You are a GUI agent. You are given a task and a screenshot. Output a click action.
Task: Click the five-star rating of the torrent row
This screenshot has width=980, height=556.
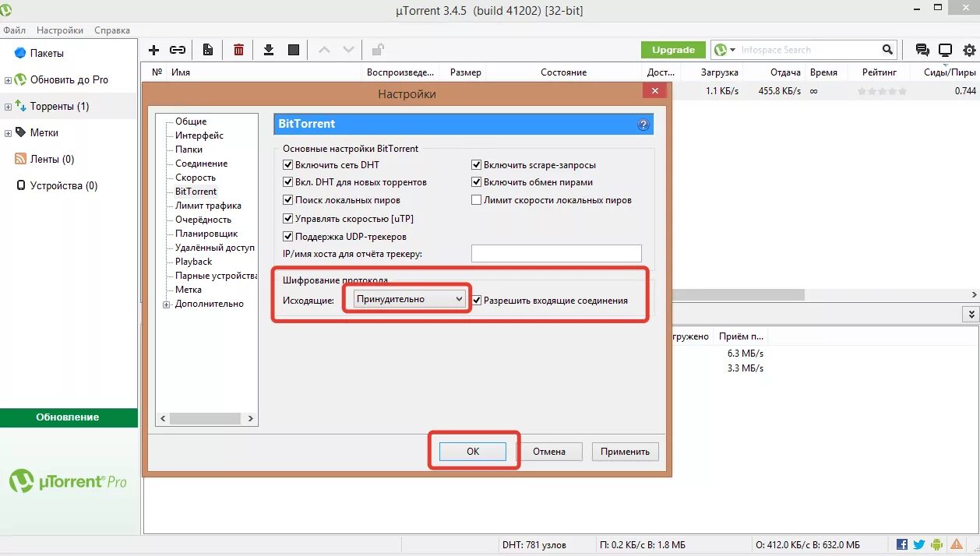coord(882,91)
